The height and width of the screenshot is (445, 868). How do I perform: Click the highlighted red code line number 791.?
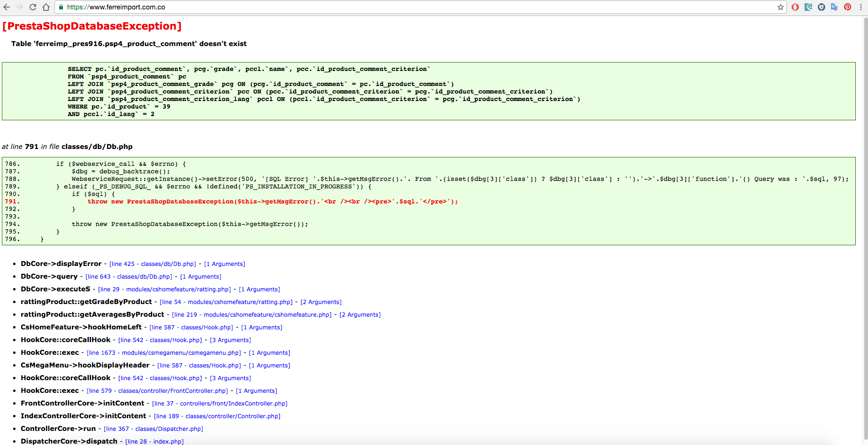(12, 202)
